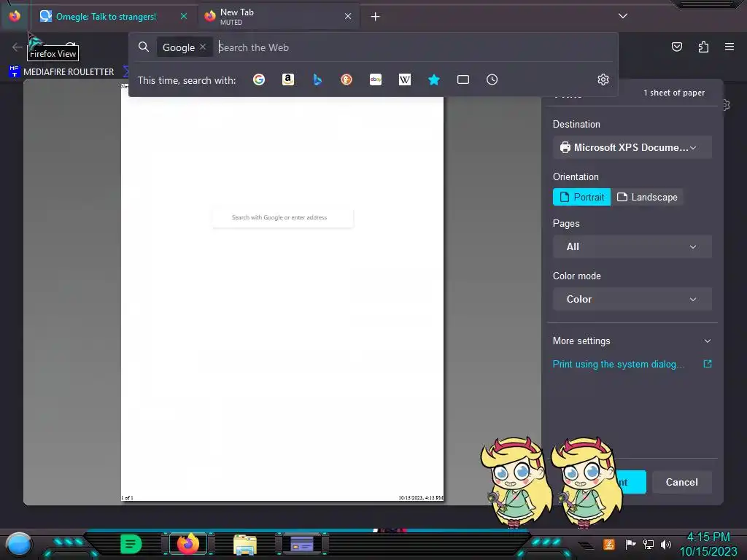Switch to the New Tab tab
This screenshot has height=560, width=747.
pos(278,16)
